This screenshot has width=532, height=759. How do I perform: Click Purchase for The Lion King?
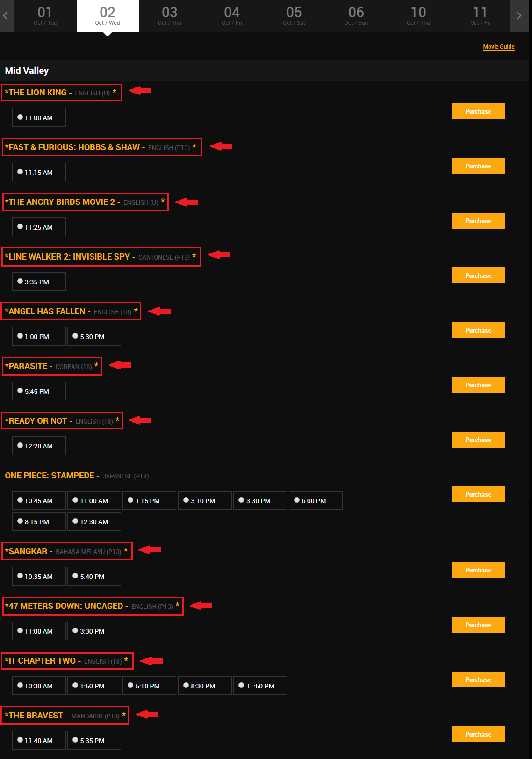point(478,111)
